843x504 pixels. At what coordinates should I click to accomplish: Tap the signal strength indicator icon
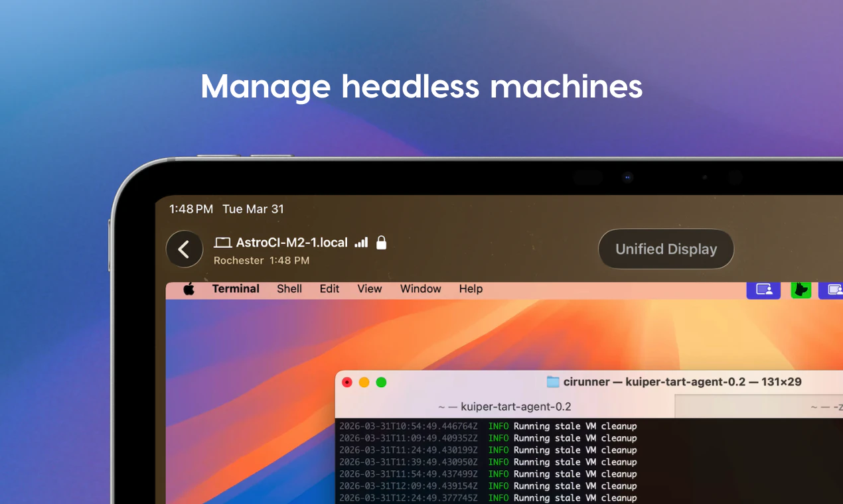pyautogui.click(x=361, y=242)
